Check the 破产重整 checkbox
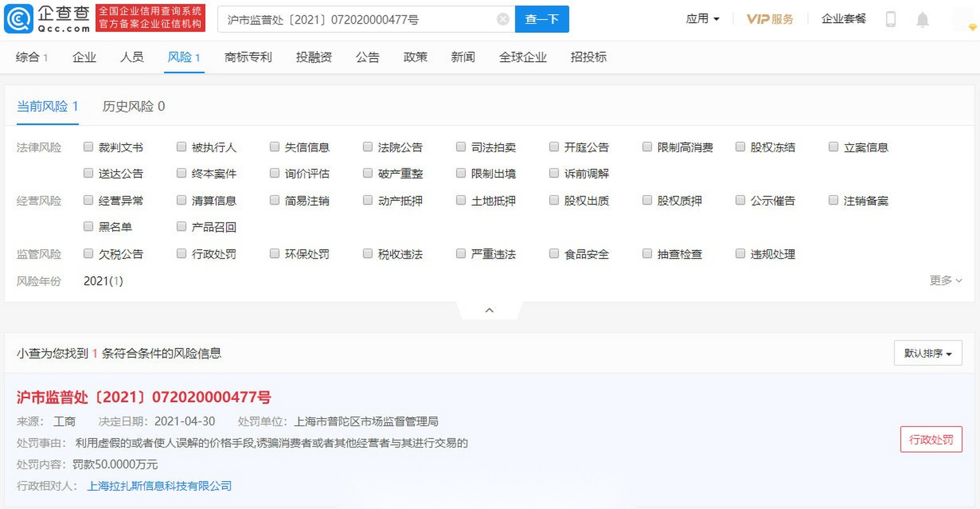 coord(368,173)
